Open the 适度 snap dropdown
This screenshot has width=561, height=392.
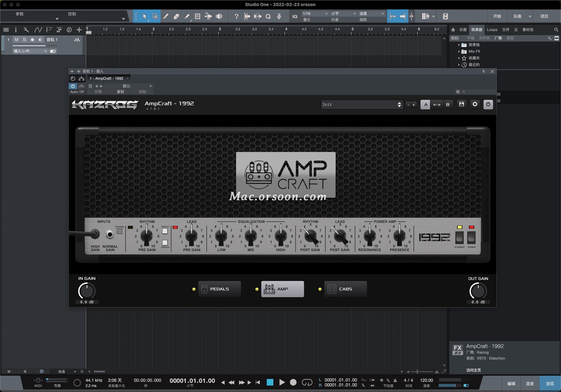pyautogui.click(x=372, y=14)
